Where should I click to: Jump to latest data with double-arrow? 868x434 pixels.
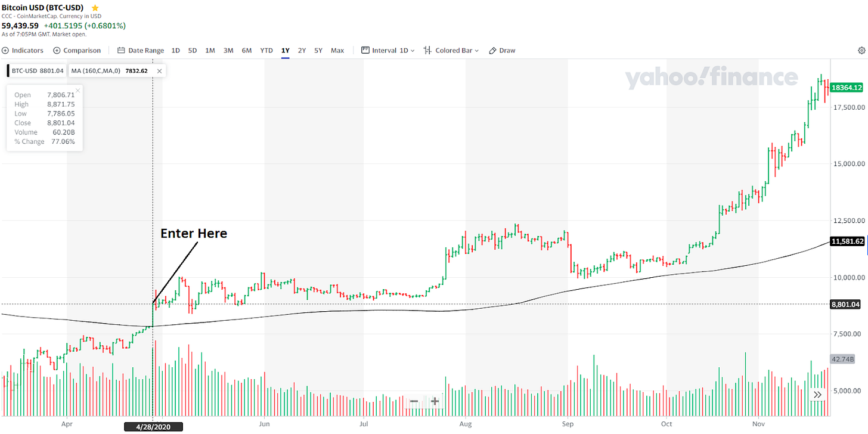click(x=817, y=394)
